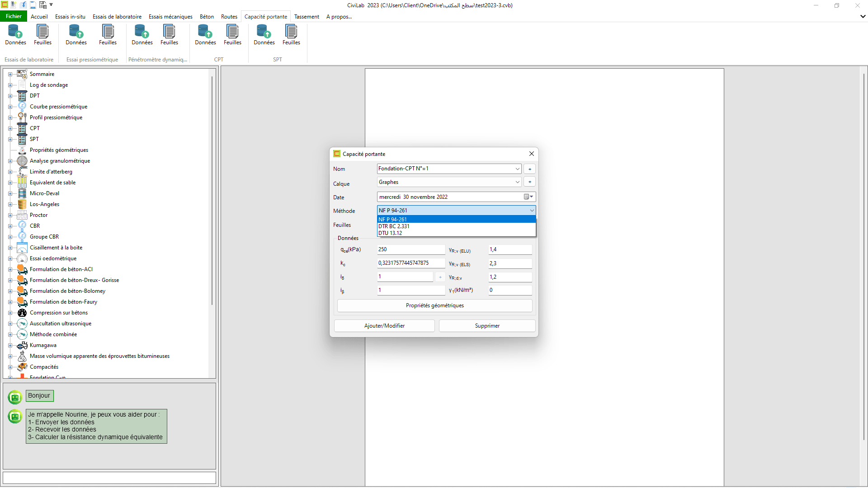Click the assistant chat input box

(x=109, y=478)
